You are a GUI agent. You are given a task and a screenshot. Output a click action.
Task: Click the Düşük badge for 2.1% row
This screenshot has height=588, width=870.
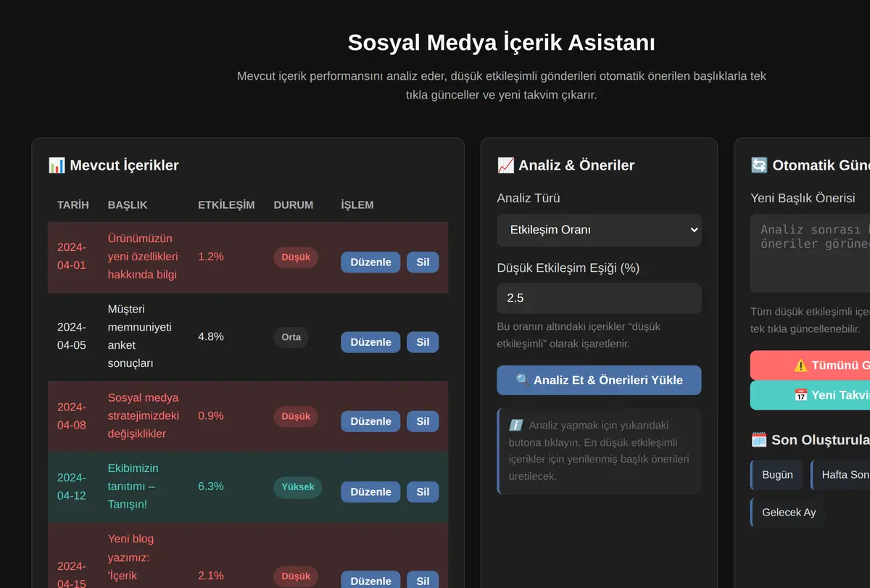click(296, 576)
